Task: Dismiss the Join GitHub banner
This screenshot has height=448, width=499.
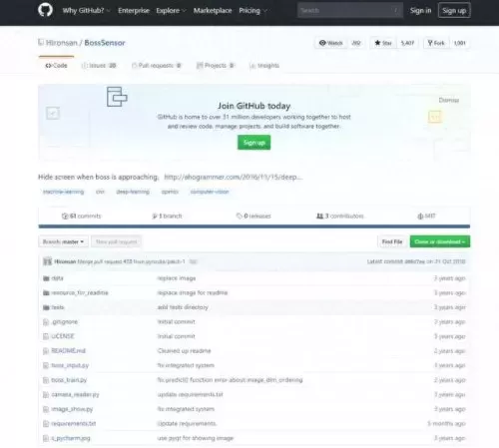Action: 449,100
